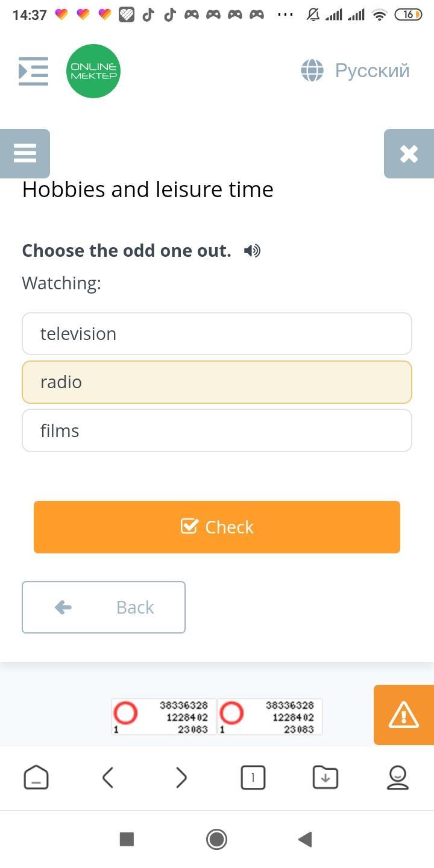Submit the answer with Check
The width and height of the screenshot is (434, 868).
pos(217,527)
